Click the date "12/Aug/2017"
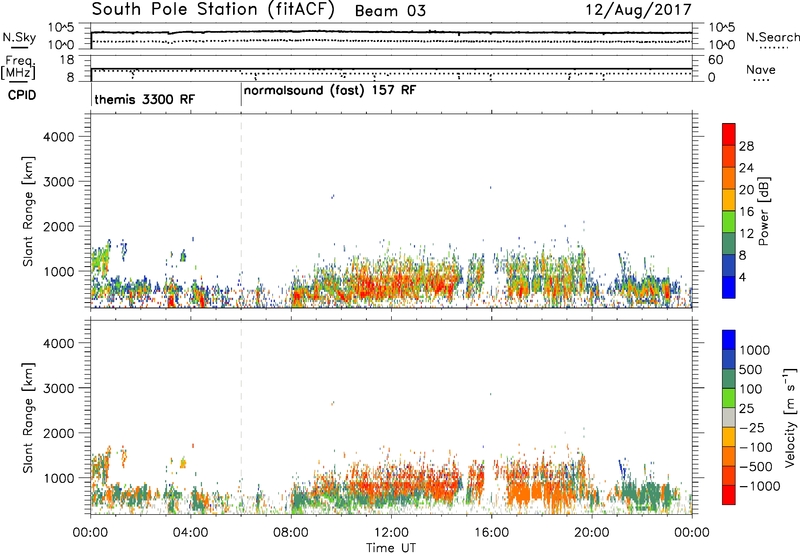This screenshot has width=800, height=554. point(638,10)
